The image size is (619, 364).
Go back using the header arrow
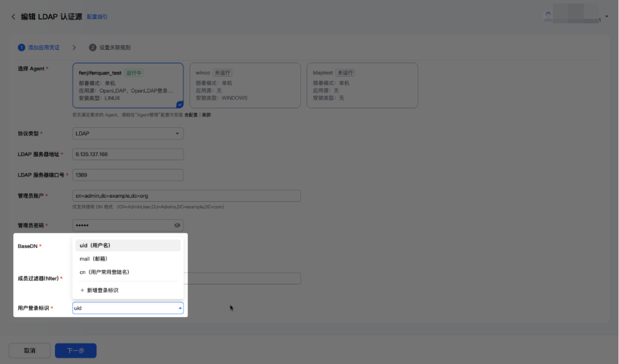point(13,17)
